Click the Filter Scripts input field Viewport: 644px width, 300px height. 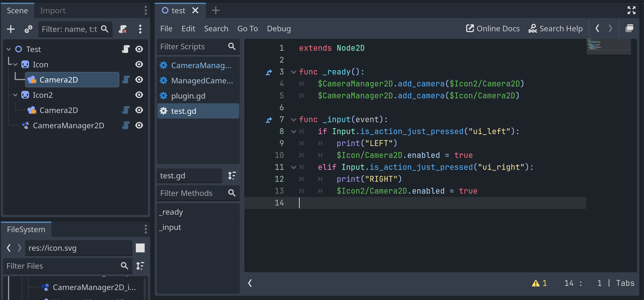point(192,47)
